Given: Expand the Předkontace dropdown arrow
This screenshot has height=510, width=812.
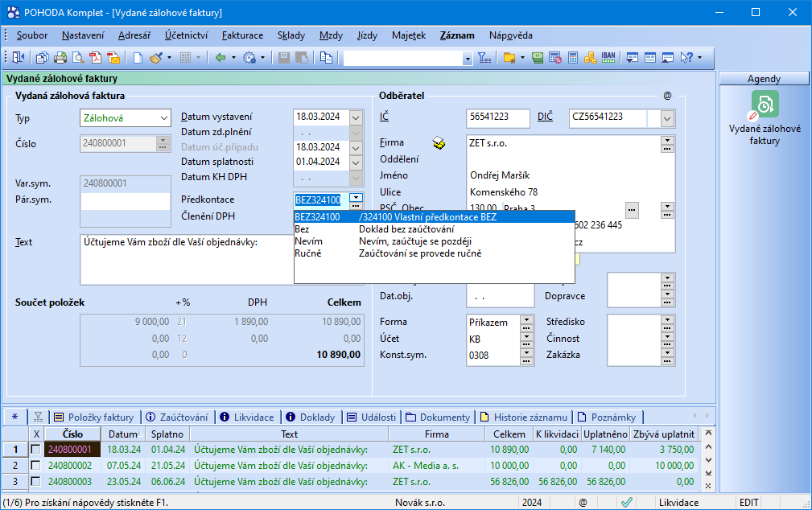Looking at the screenshot, I should 356,197.
